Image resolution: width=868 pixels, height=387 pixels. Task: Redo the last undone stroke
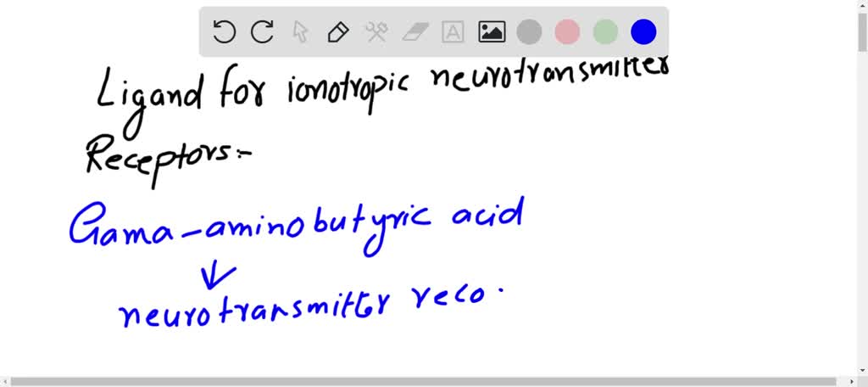click(263, 32)
